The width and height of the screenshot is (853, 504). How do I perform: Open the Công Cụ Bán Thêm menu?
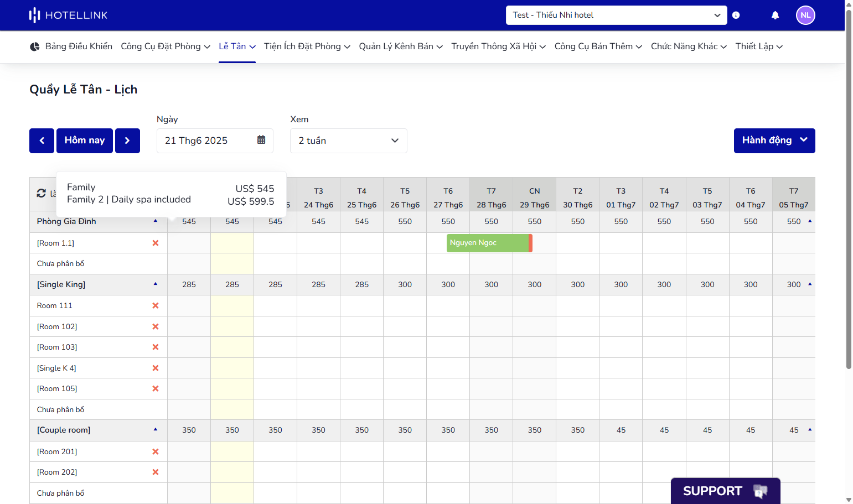click(x=598, y=46)
